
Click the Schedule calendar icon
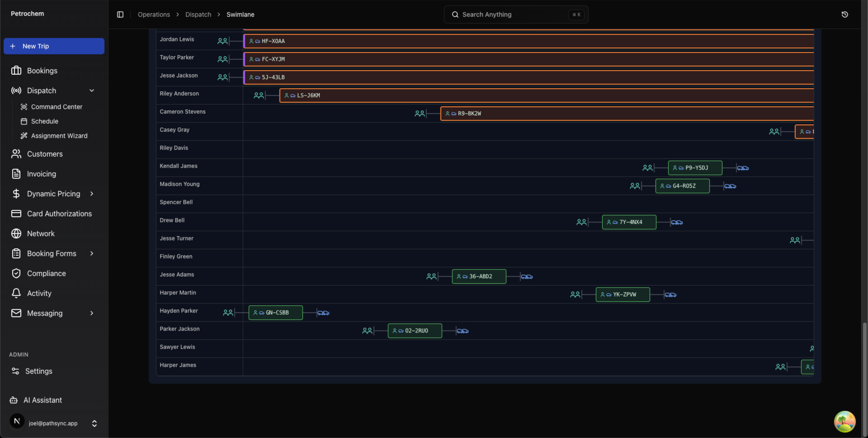tap(24, 121)
